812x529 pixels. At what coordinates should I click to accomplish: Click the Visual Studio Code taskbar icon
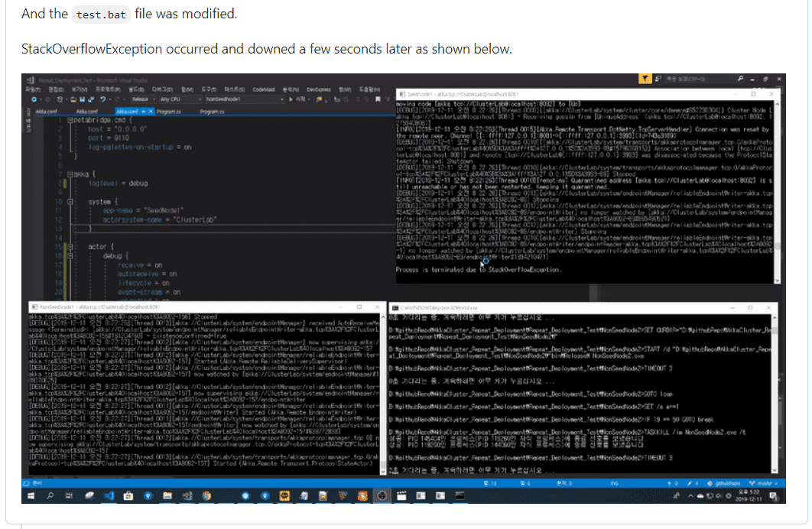(x=109, y=496)
